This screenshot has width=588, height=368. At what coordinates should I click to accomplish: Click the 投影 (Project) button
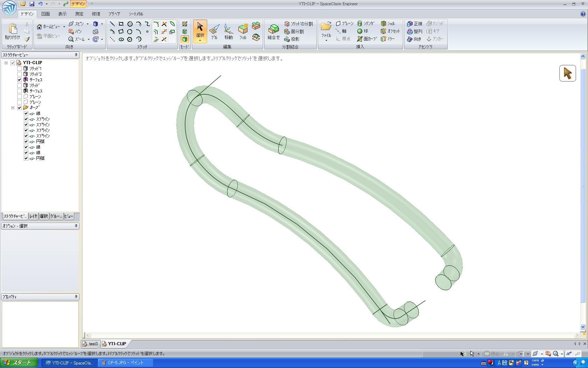(x=292, y=39)
